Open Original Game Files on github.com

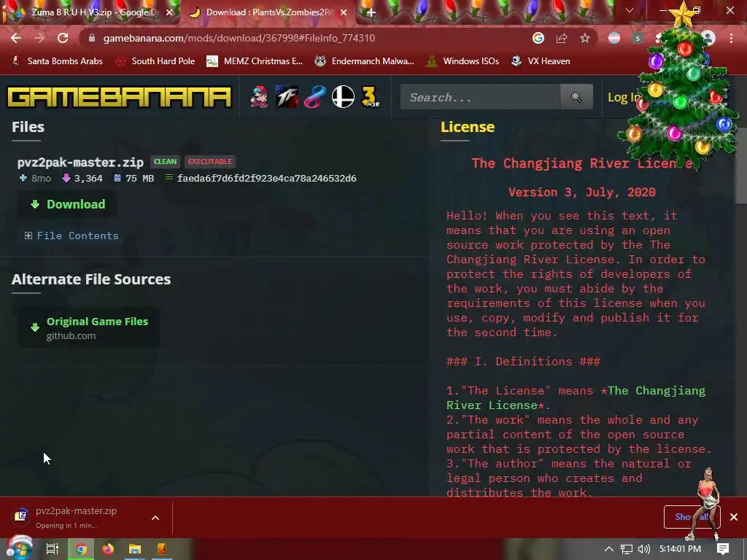click(88, 328)
